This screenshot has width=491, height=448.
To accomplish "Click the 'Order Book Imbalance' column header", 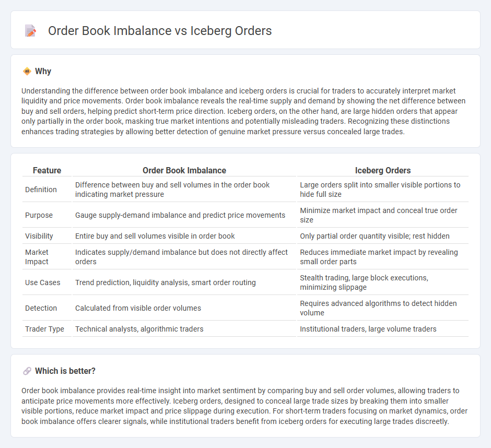I will point(184,170).
